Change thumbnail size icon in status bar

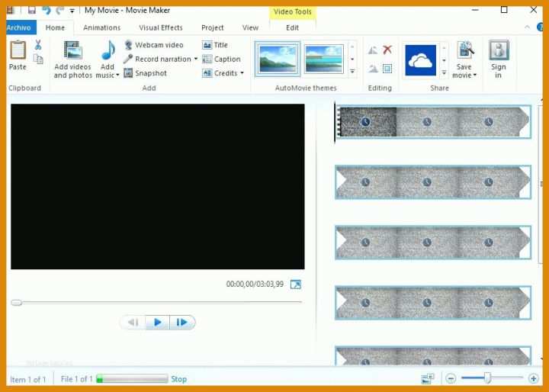click(428, 378)
